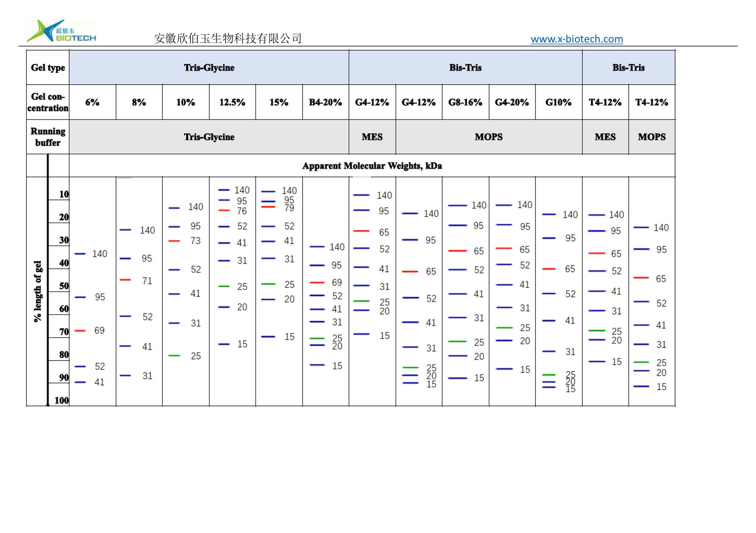Select 'MES' under the G4-12% column

click(372, 137)
